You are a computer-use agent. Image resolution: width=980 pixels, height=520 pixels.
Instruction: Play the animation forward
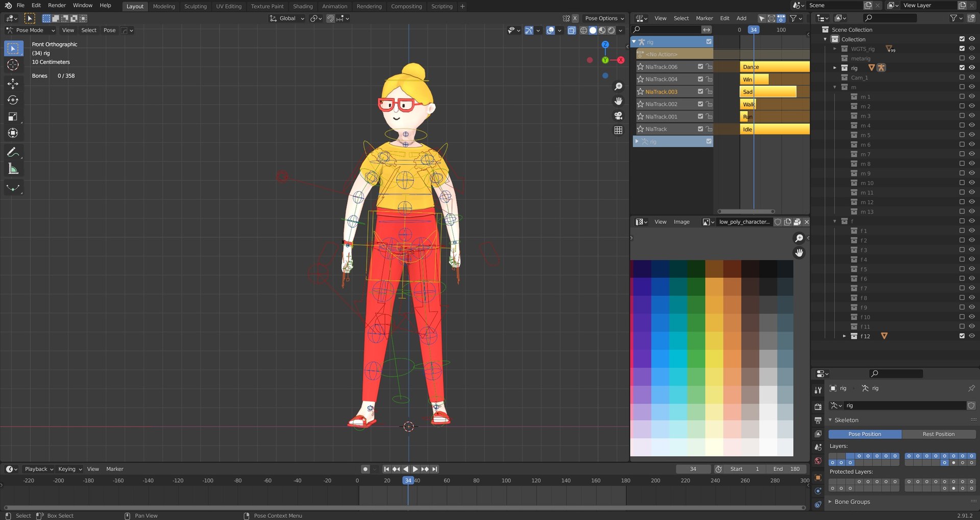tap(415, 469)
